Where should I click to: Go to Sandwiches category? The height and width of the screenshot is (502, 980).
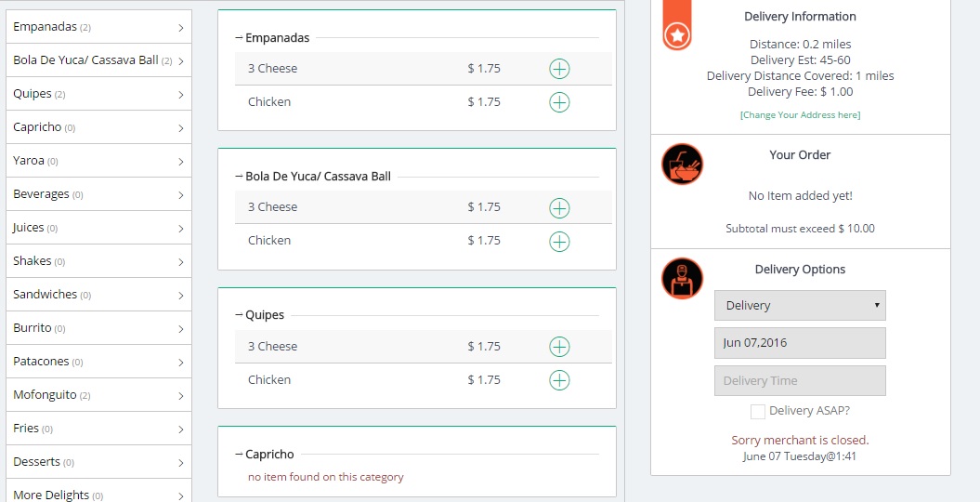pyautogui.click(x=98, y=295)
